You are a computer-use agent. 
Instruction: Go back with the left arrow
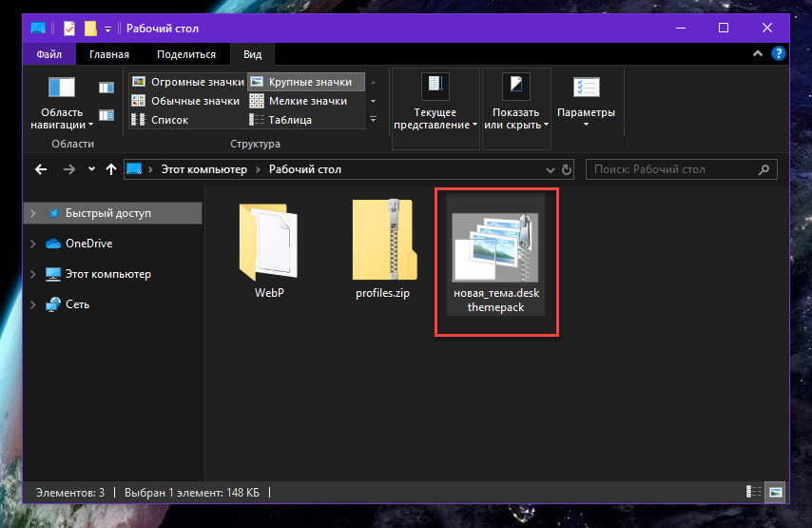41,169
